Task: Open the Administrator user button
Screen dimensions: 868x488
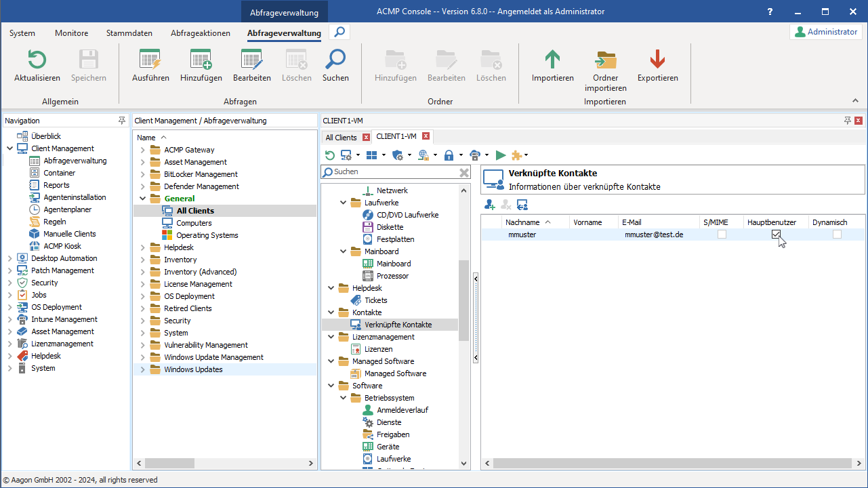Action: pyautogui.click(x=825, y=32)
